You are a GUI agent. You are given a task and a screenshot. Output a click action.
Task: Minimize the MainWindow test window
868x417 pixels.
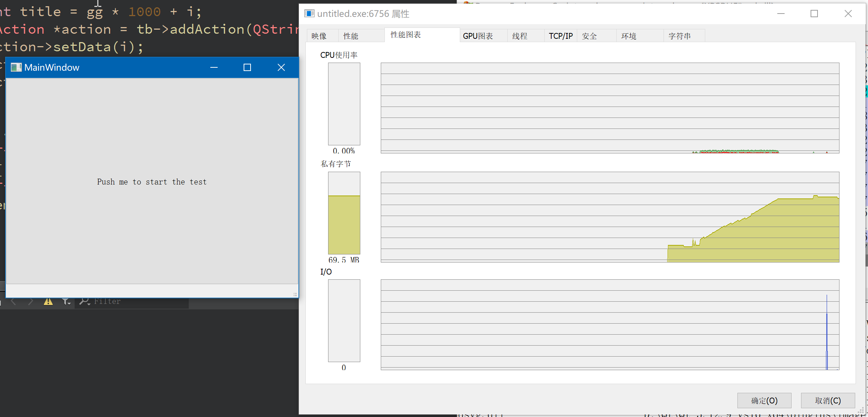[x=214, y=67]
